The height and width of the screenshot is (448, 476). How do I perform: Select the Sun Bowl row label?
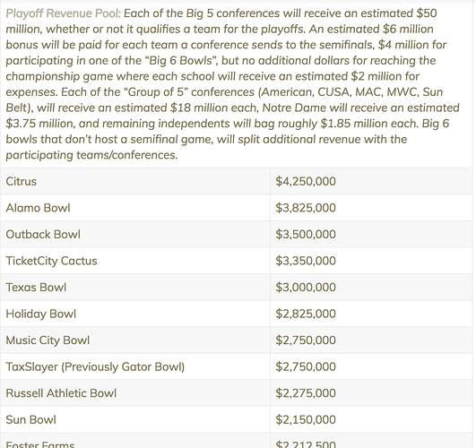(x=31, y=419)
